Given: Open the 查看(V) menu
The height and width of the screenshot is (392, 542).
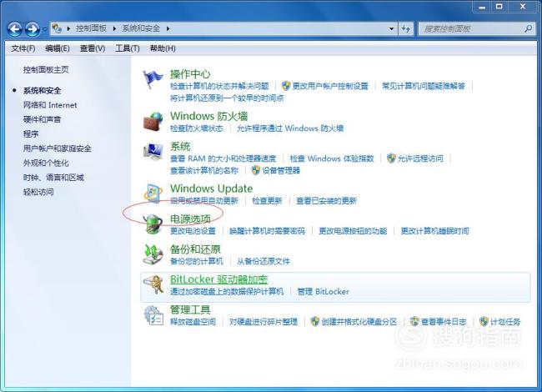Looking at the screenshot, I should tap(93, 48).
